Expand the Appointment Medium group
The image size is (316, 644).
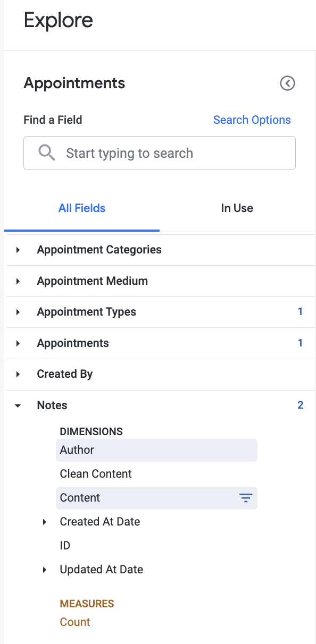point(18,281)
